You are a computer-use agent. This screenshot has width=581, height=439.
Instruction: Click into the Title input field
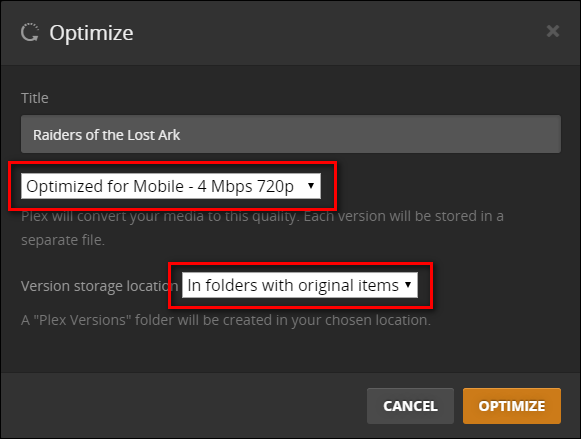point(291,134)
